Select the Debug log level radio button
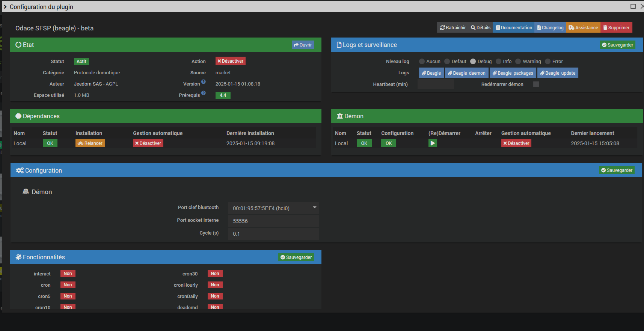The height and width of the screenshot is (331, 644). click(473, 62)
